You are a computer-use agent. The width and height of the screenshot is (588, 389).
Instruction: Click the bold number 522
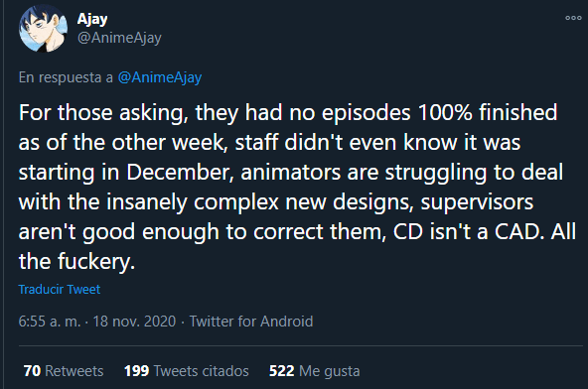(282, 371)
